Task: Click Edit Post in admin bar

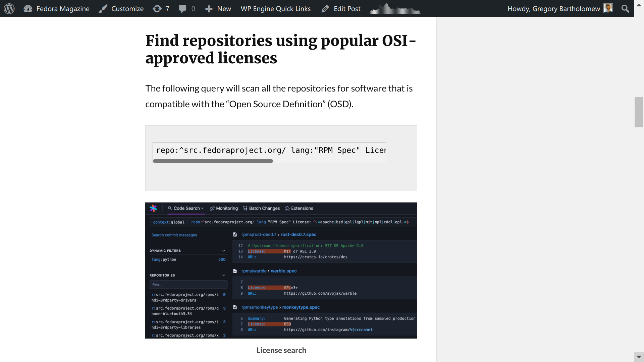Action: [x=341, y=9]
